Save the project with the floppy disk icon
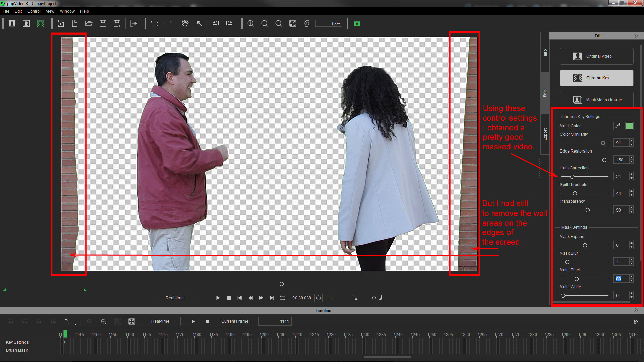Image resolution: width=644 pixels, height=362 pixels. point(103,24)
